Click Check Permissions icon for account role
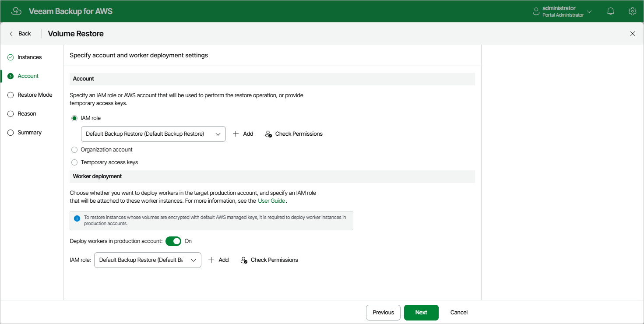This screenshot has height=324, width=644. pyautogui.click(x=269, y=134)
